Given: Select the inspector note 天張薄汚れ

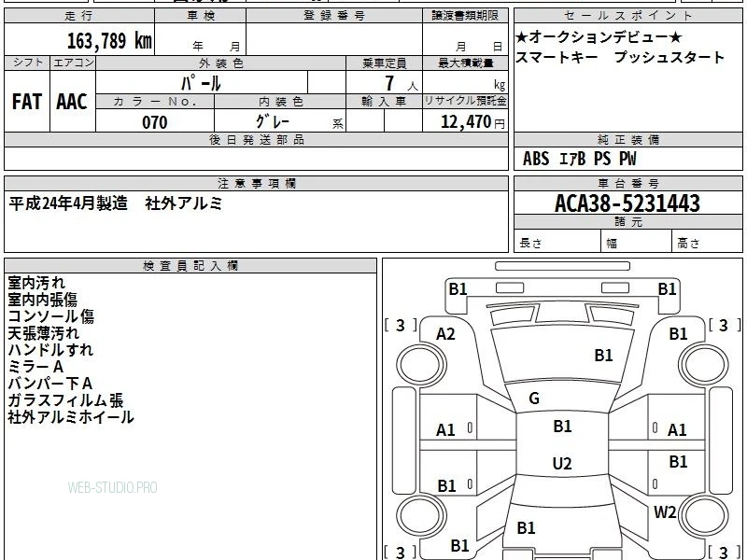Looking at the screenshot, I should 43,333.
